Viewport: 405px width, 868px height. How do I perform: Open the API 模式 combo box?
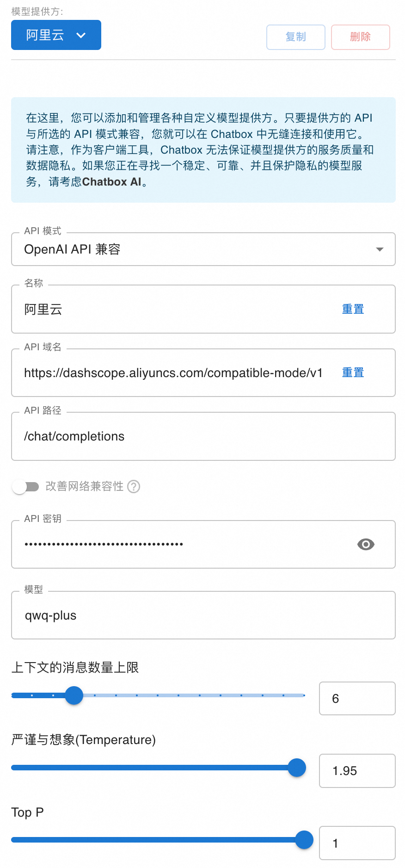203,249
